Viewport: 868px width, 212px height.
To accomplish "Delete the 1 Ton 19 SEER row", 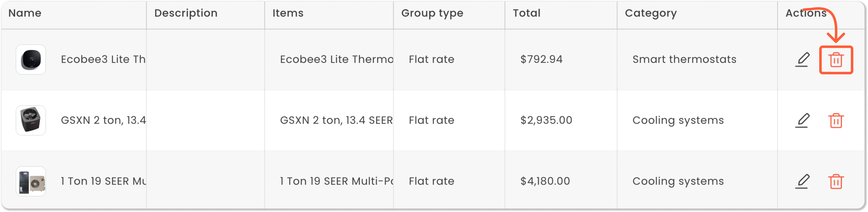I will click(x=836, y=182).
